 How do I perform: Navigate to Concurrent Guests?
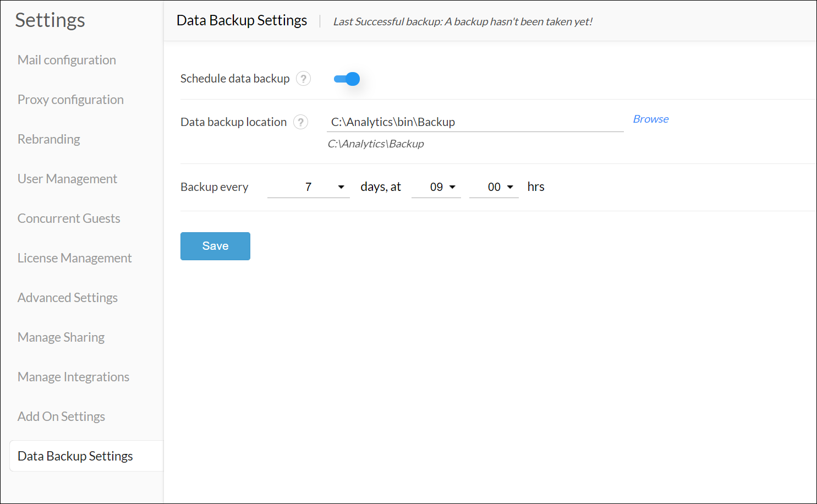tap(69, 218)
